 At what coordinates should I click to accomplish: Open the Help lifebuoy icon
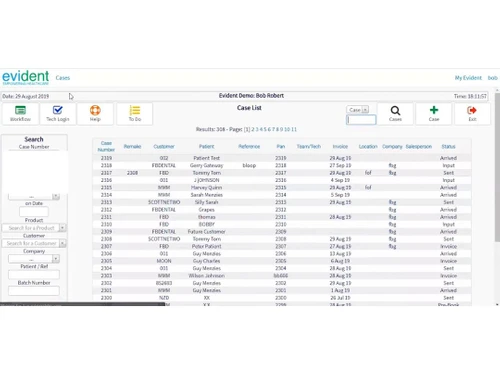coord(95,114)
